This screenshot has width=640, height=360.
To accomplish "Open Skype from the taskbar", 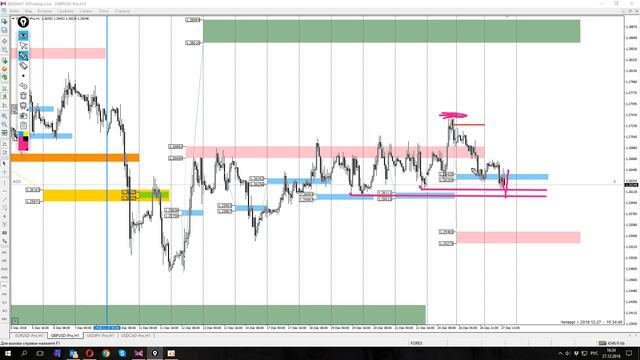I will (122, 353).
